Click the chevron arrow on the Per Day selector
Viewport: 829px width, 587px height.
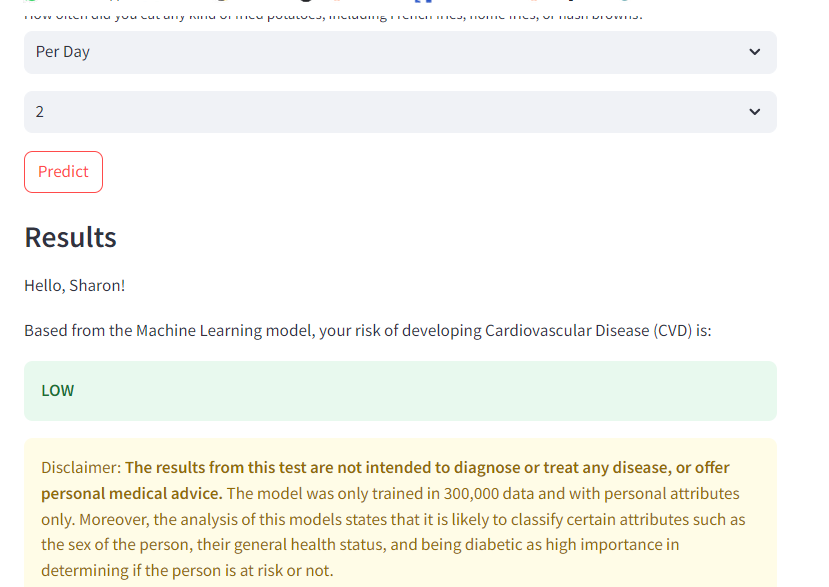point(754,52)
